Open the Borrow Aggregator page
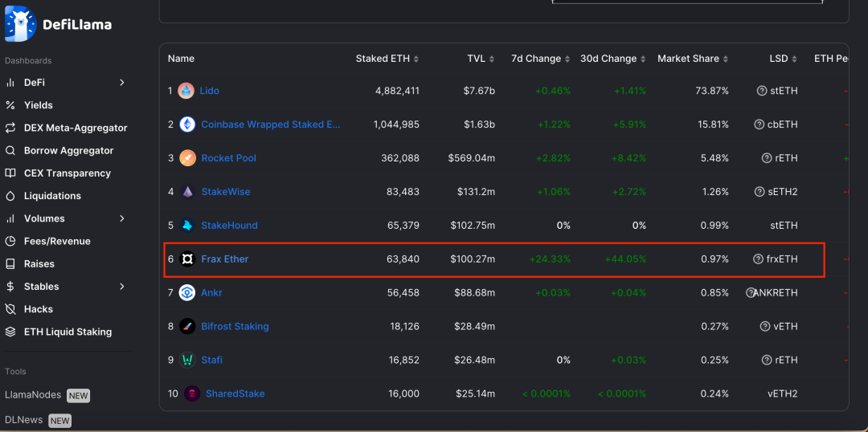The height and width of the screenshot is (432, 868). tap(68, 150)
